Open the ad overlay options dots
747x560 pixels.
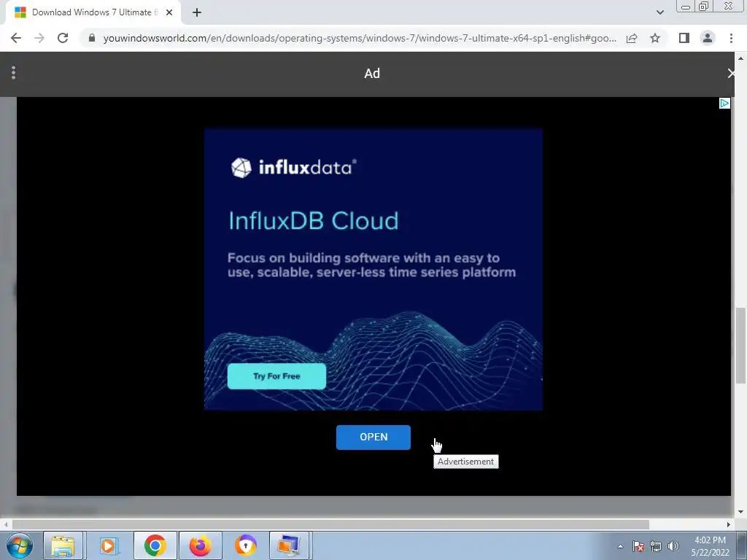13,73
